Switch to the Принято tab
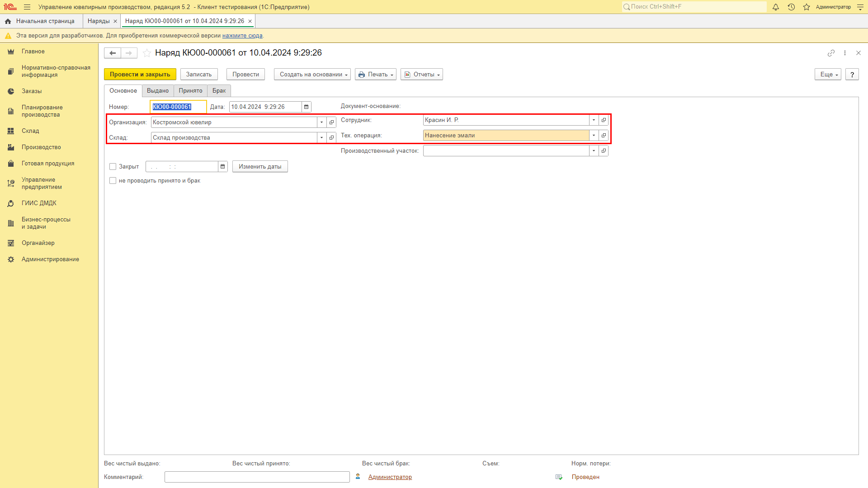The width and height of the screenshot is (868, 488). click(x=190, y=91)
